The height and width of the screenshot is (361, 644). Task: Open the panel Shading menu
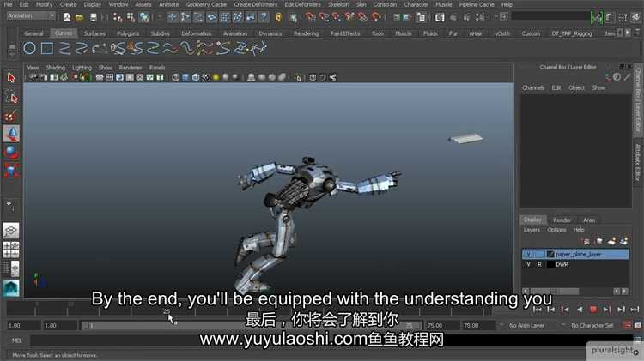click(55, 67)
